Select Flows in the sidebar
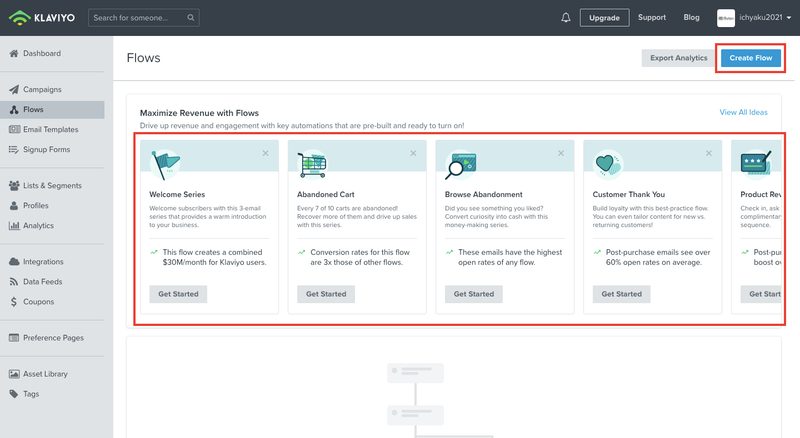This screenshot has width=800, height=438. [33, 109]
